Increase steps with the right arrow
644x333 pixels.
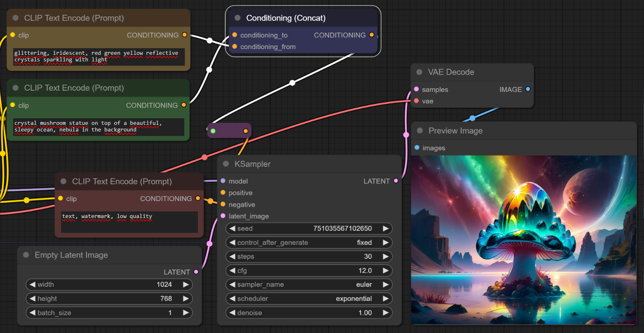pos(385,257)
